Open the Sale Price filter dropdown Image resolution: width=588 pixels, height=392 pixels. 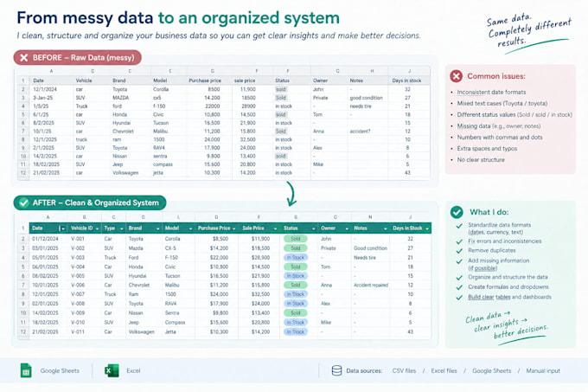[x=275, y=228]
